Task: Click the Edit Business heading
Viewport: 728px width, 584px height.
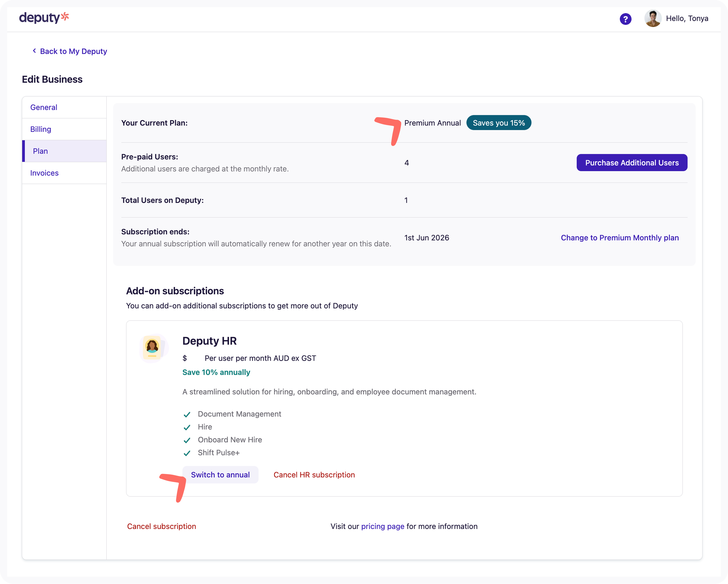Action: pyautogui.click(x=52, y=79)
